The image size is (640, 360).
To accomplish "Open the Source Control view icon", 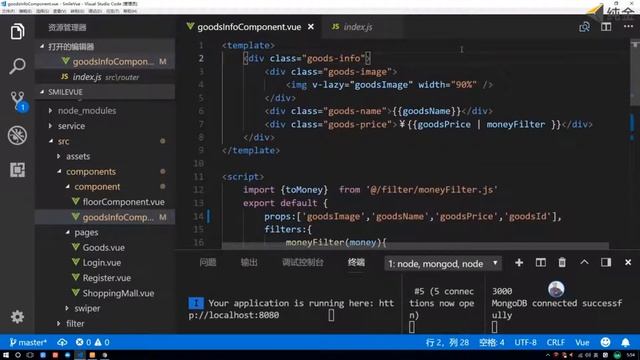I will [x=18, y=100].
